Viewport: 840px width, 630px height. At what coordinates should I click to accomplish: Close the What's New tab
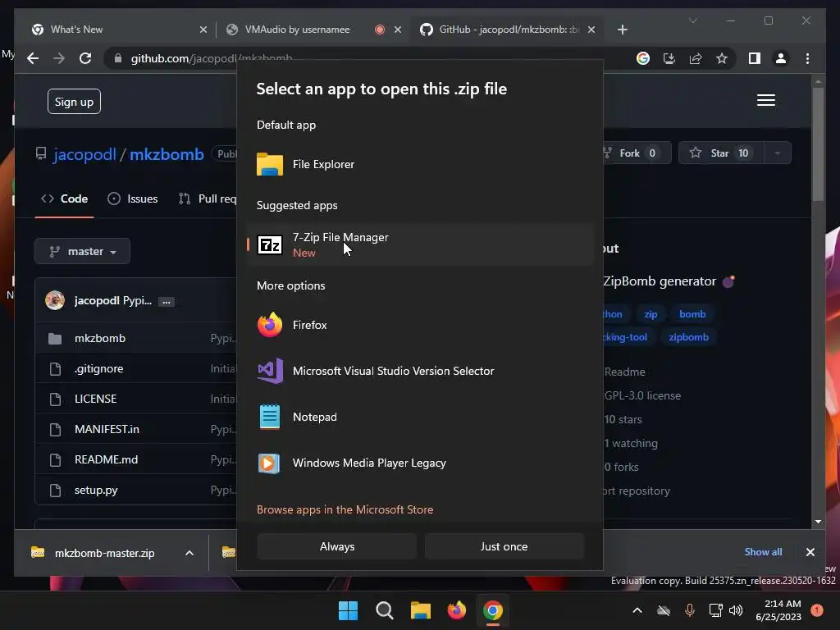203,30
